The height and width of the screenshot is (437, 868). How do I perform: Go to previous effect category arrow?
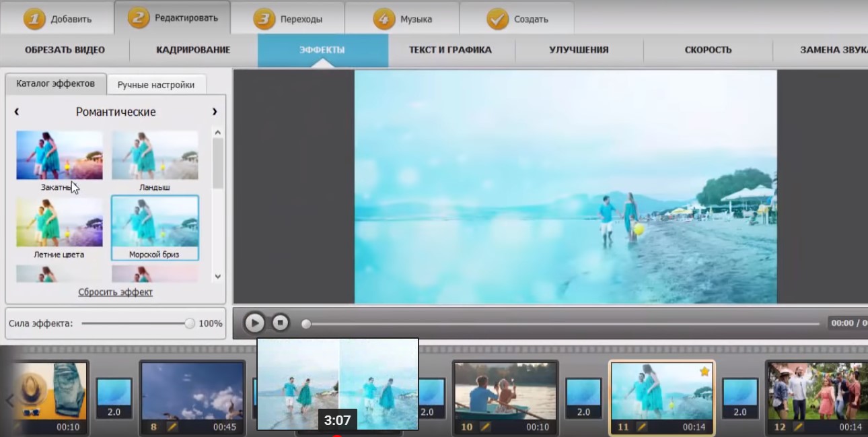coord(17,112)
